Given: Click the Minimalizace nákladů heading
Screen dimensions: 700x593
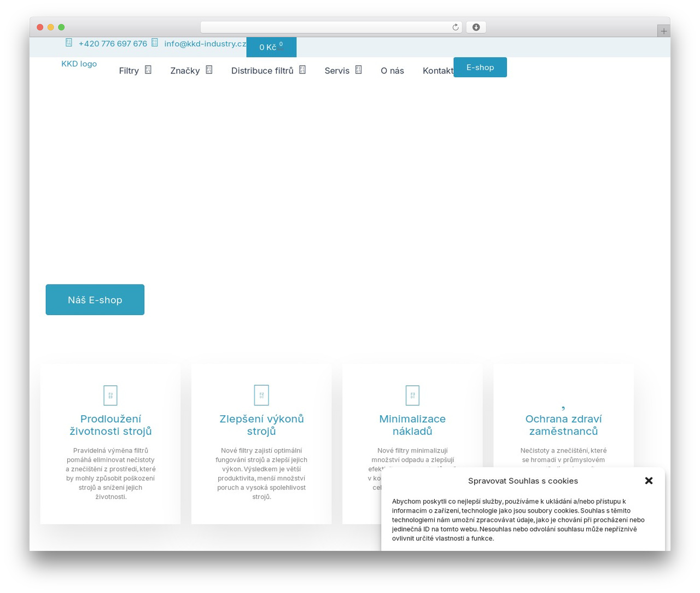Looking at the screenshot, I should pos(412,425).
